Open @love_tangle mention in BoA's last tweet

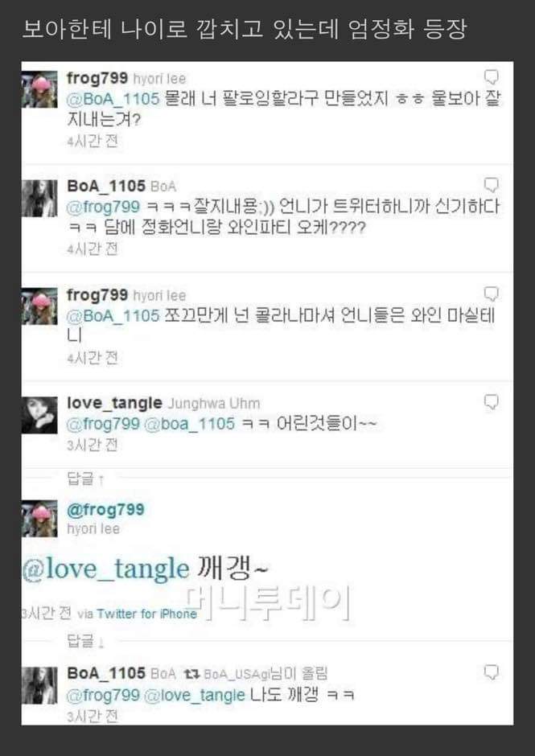195,695
